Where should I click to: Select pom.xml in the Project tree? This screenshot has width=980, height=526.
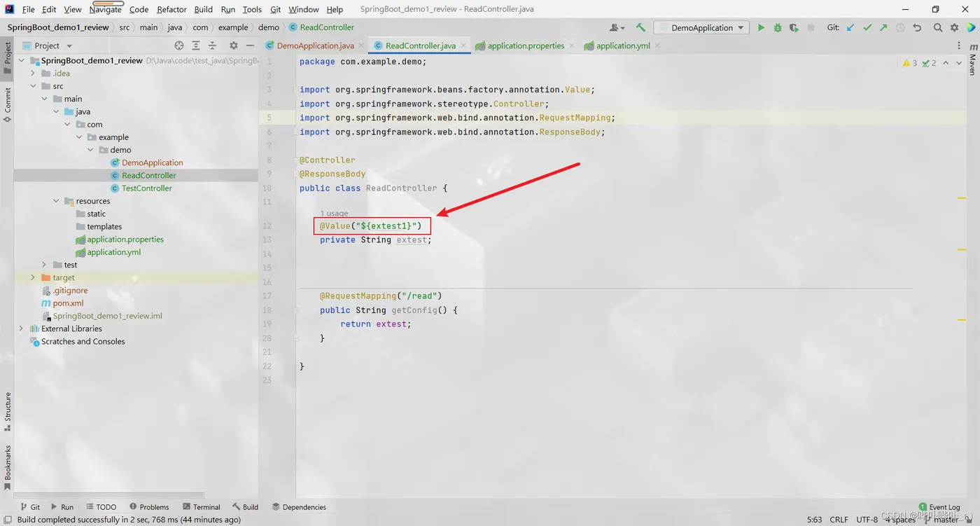[x=68, y=303]
